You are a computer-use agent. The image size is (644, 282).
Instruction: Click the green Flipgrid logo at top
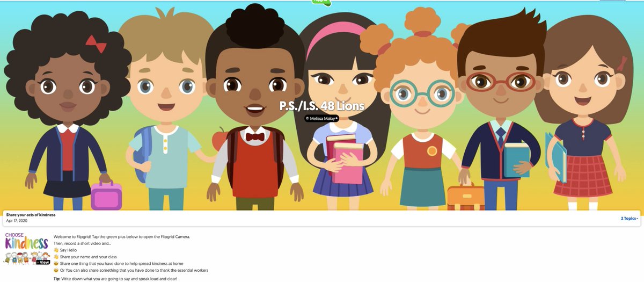(x=321, y=2)
